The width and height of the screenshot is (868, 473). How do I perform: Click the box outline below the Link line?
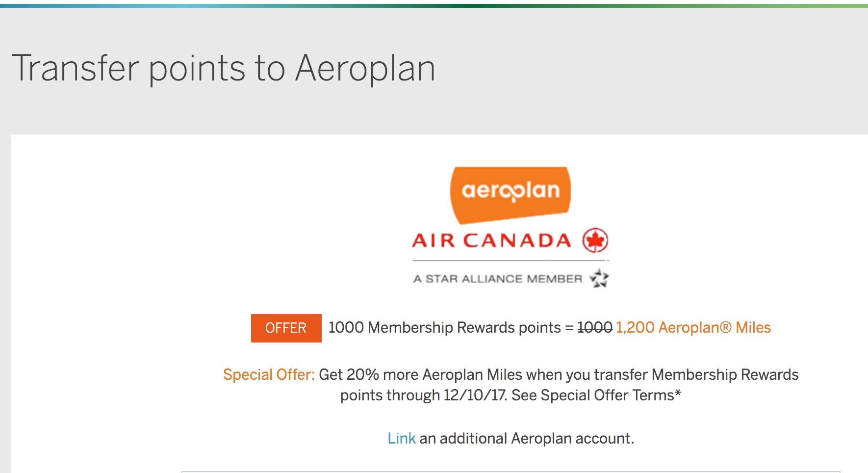tap(511, 472)
